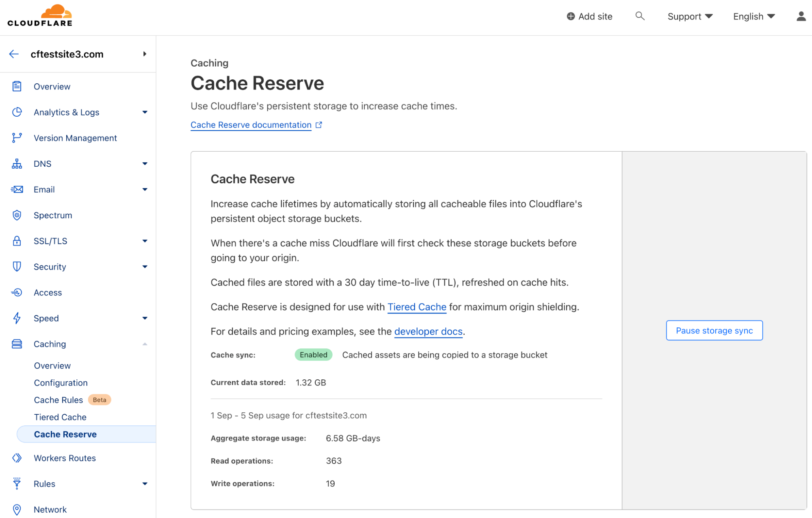Open the search icon in top bar
The image size is (812, 518).
(x=640, y=16)
